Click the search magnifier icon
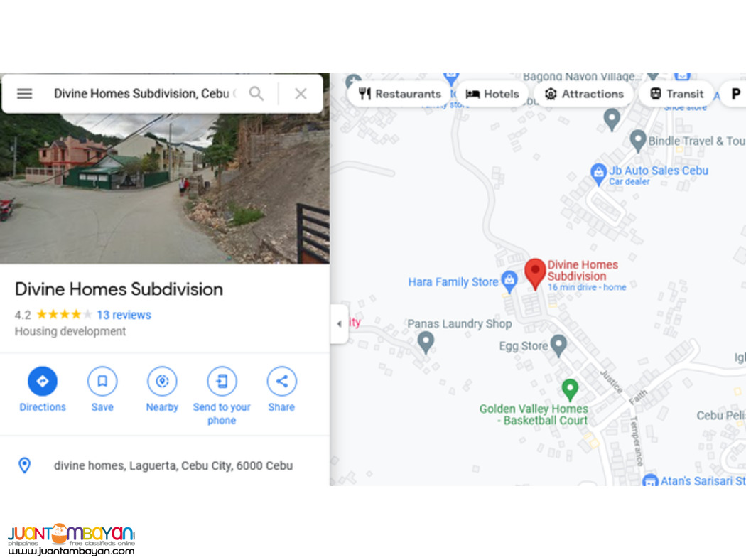The image size is (746, 560). tap(256, 94)
